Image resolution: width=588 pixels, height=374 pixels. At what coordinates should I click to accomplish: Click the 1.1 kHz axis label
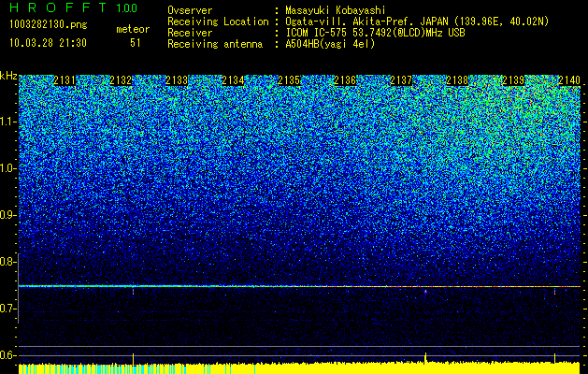pos(8,122)
